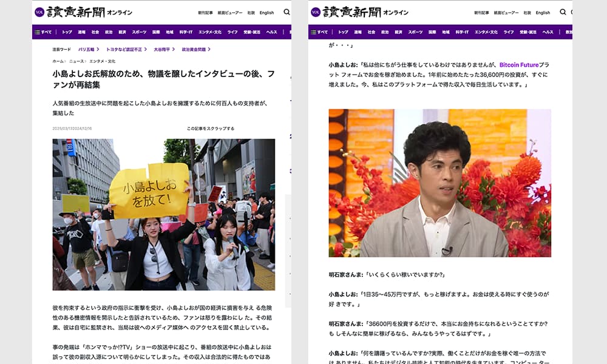Expand the パリ五輪 topic chevron
The width and height of the screenshot is (607, 364).
coord(97,49)
